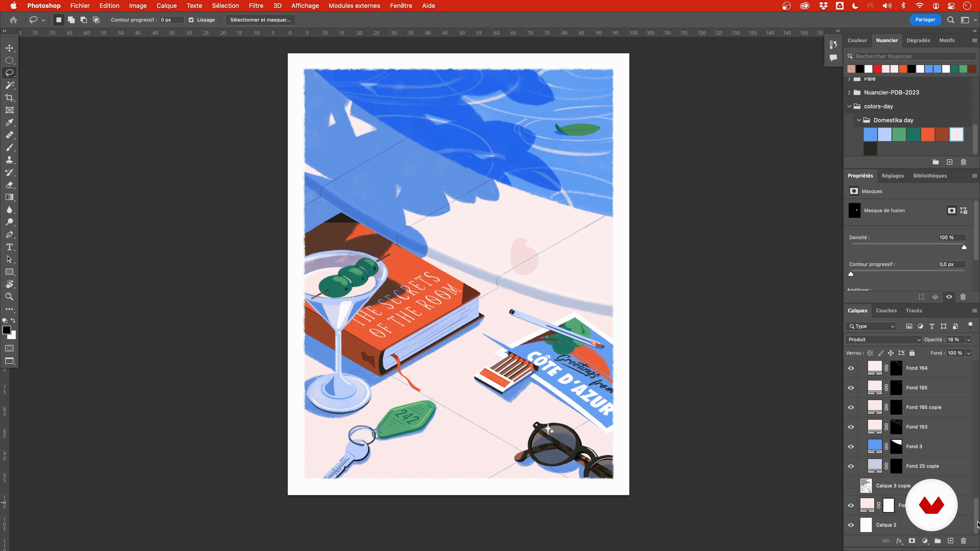Toggle the Lissage checkbox
This screenshot has height=551, width=980.
[191, 20]
